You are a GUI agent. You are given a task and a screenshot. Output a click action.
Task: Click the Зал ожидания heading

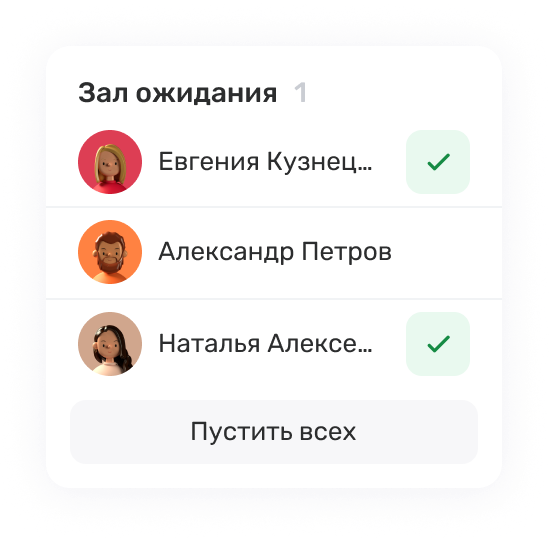[x=177, y=93]
